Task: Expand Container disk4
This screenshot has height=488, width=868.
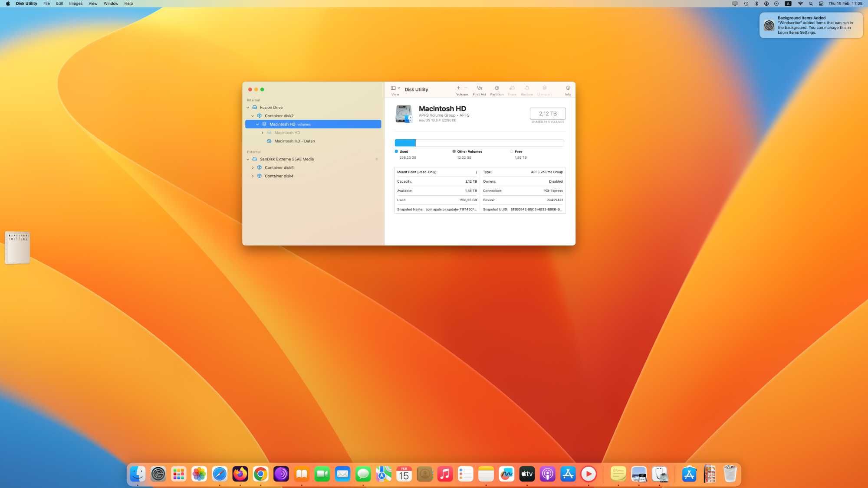Action: 253,176
